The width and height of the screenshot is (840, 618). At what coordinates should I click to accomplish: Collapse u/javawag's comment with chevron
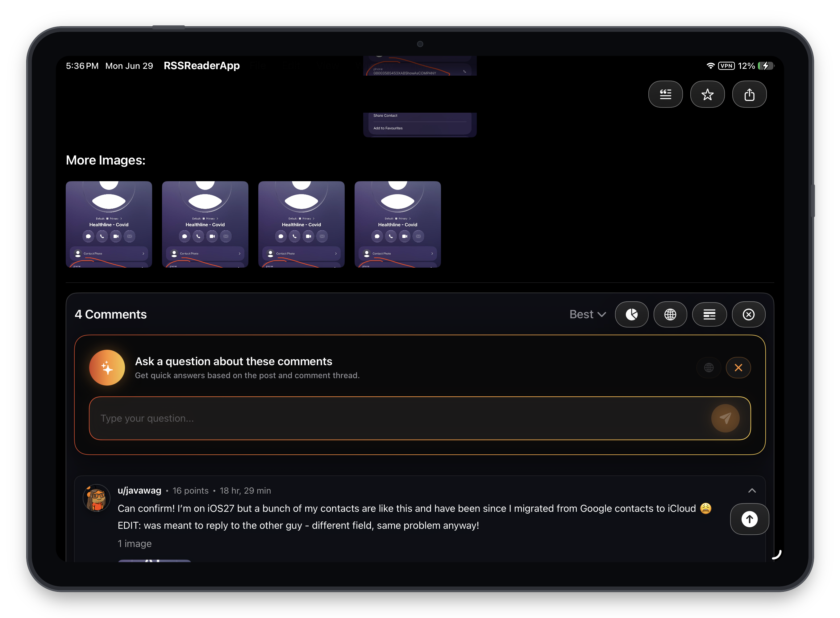point(752,491)
